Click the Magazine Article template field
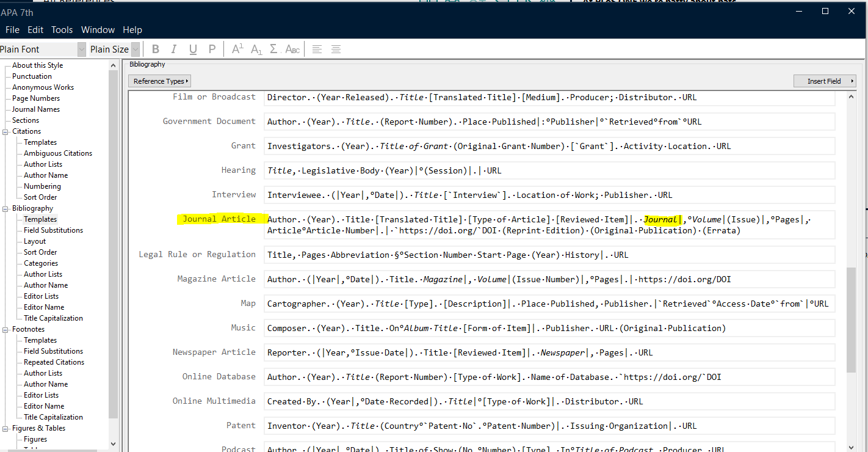 549,279
